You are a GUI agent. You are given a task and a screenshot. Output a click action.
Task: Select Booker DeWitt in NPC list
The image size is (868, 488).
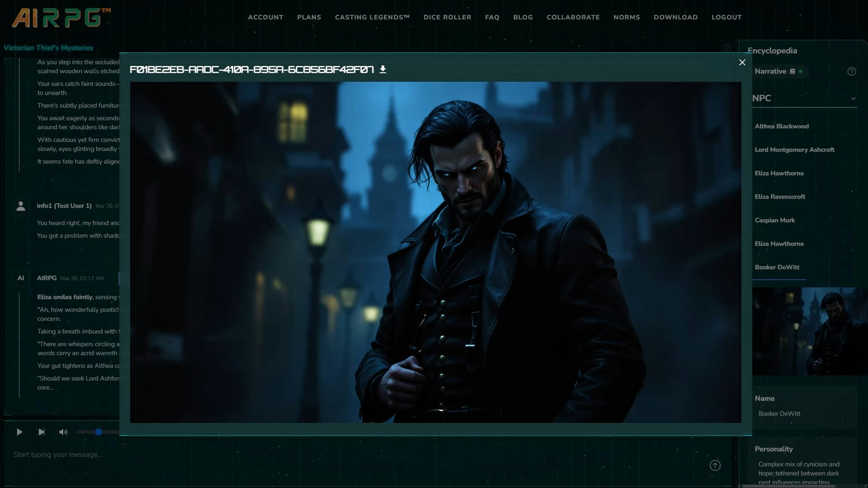coord(777,267)
